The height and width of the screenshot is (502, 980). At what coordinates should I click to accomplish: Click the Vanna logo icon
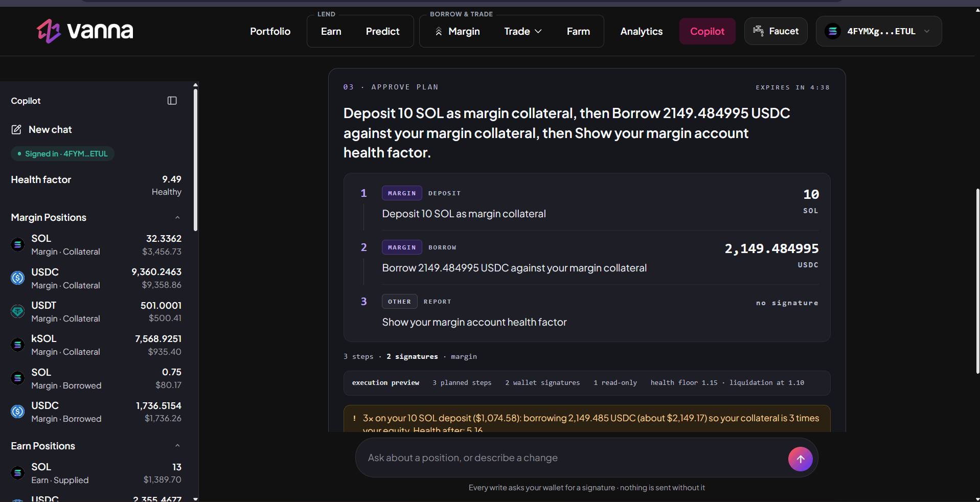coord(49,31)
